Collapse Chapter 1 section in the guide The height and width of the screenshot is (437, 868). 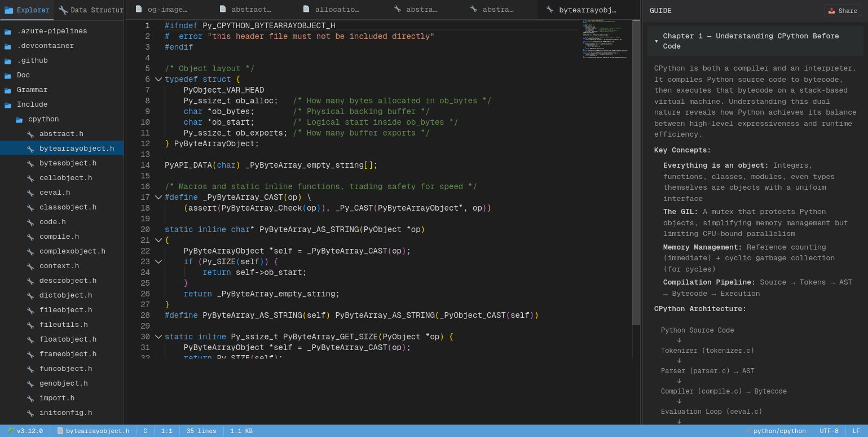click(656, 41)
